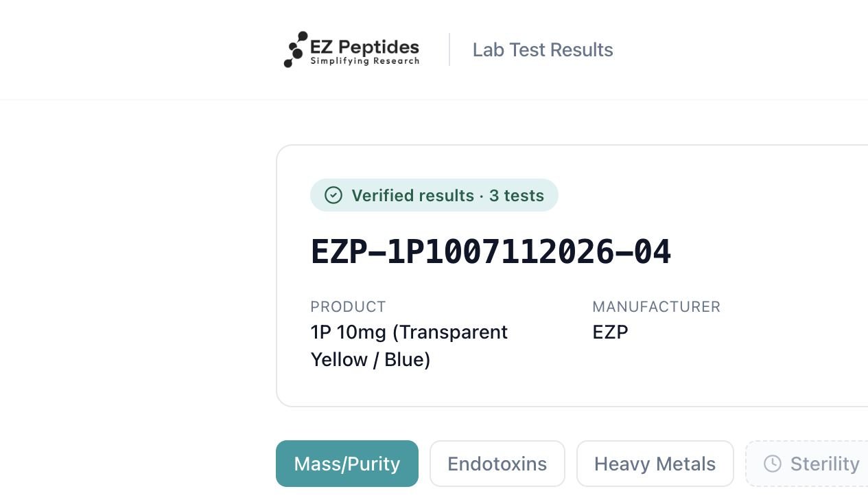Open the pending Sterility tab

pyautogui.click(x=807, y=464)
